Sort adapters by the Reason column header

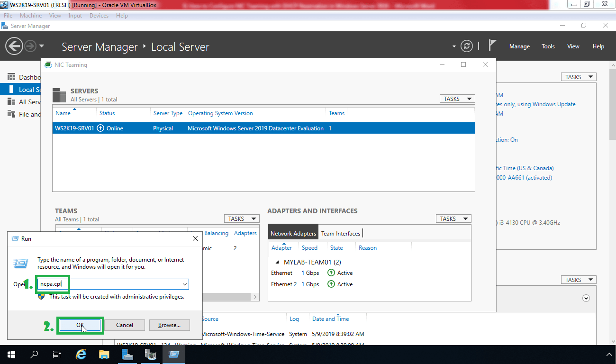click(368, 248)
